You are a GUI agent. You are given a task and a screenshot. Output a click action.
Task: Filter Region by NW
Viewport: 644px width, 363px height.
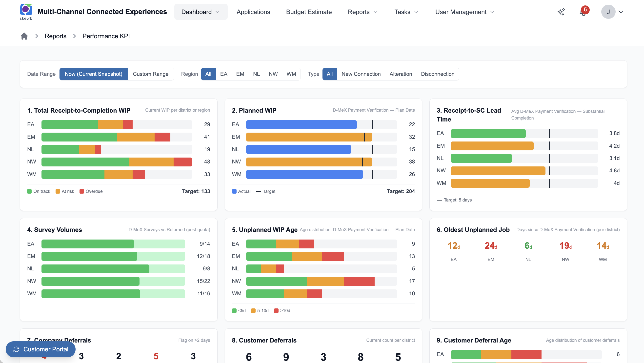(273, 74)
